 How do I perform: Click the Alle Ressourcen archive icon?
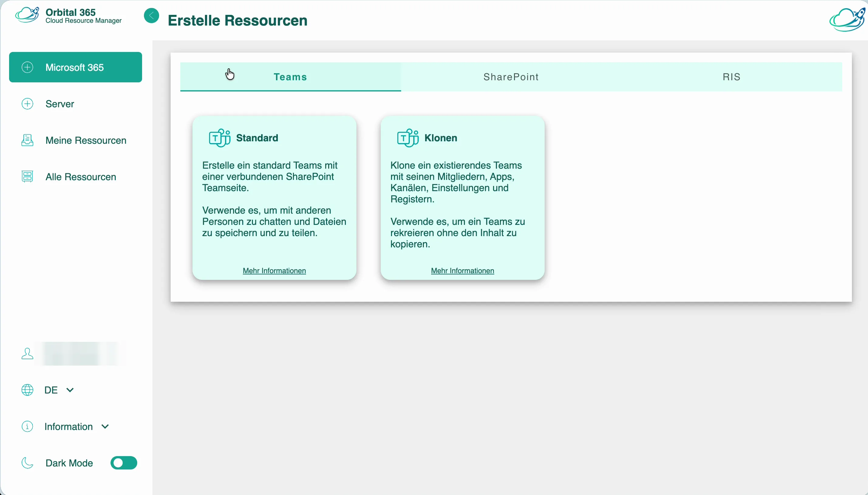coord(28,177)
